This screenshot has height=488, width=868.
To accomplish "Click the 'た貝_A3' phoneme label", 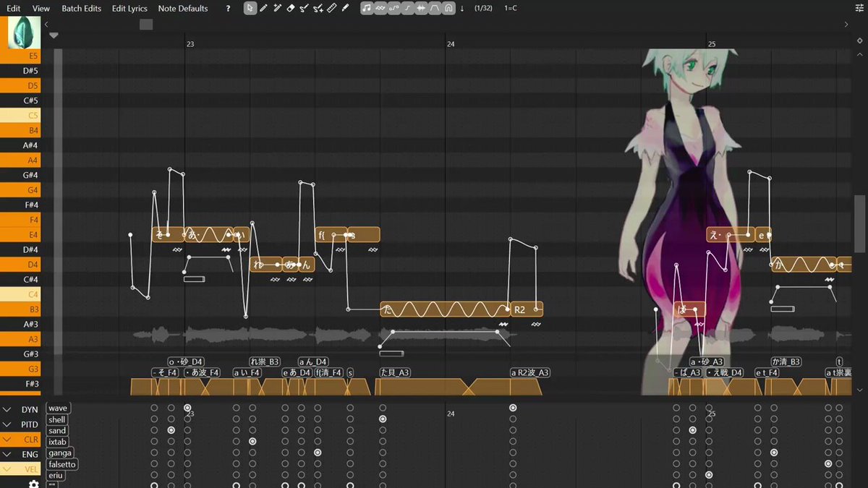I will (395, 373).
